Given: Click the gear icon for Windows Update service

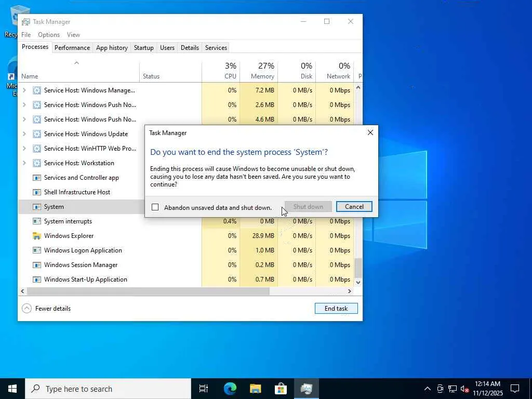Looking at the screenshot, I should click(x=37, y=134).
